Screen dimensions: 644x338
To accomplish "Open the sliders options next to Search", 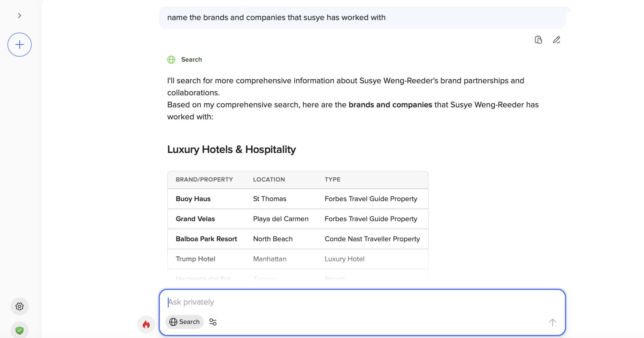I will click(213, 322).
